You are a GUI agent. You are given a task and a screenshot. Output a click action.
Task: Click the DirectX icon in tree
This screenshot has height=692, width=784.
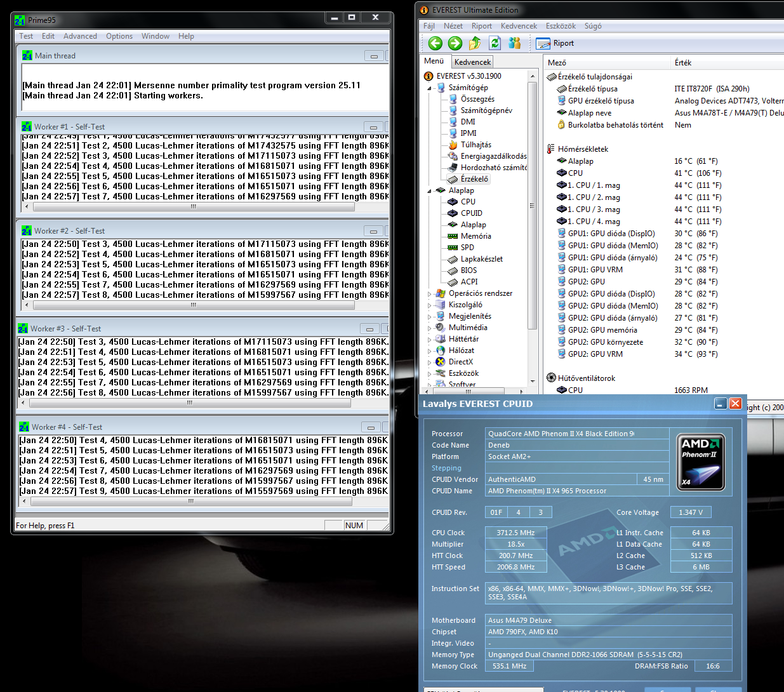pos(441,362)
